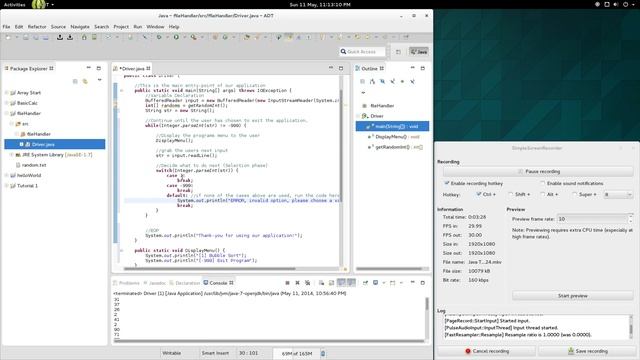
Task: Expand the Array Start project
Action: pos(7,93)
